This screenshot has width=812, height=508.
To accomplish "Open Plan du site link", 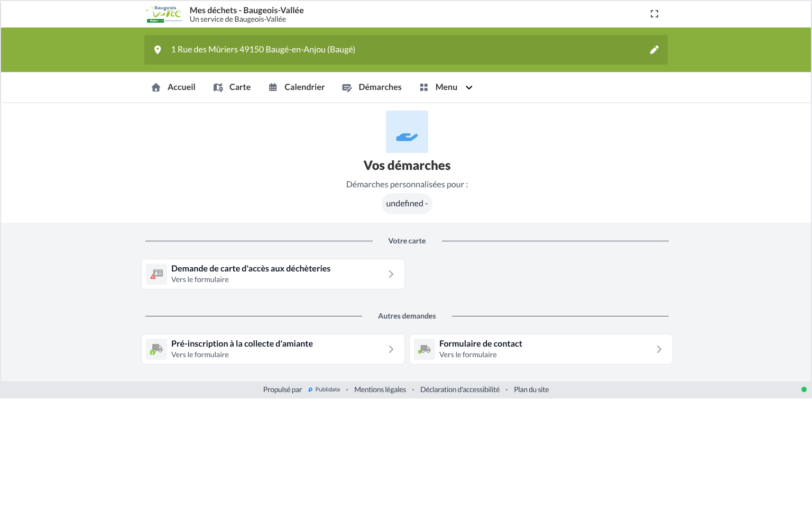I will (531, 390).
